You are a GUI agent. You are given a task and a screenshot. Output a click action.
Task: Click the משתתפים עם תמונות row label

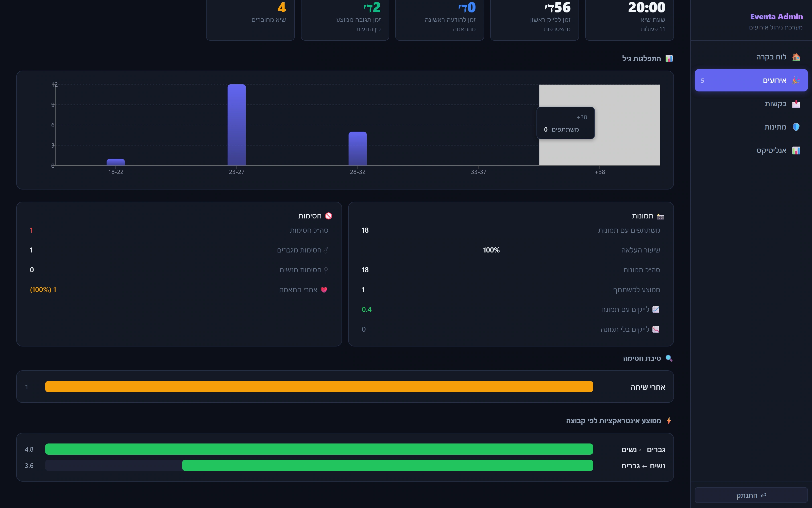pyautogui.click(x=629, y=230)
